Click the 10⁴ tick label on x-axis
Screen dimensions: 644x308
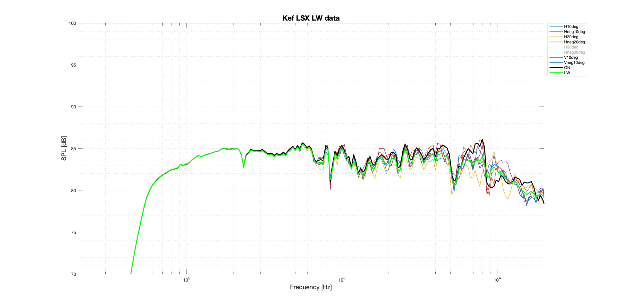pyautogui.click(x=497, y=279)
